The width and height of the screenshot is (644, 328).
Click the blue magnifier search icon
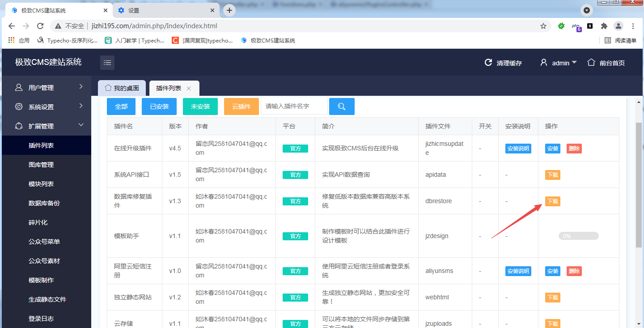pyautogui.click(x=342, y=106)
